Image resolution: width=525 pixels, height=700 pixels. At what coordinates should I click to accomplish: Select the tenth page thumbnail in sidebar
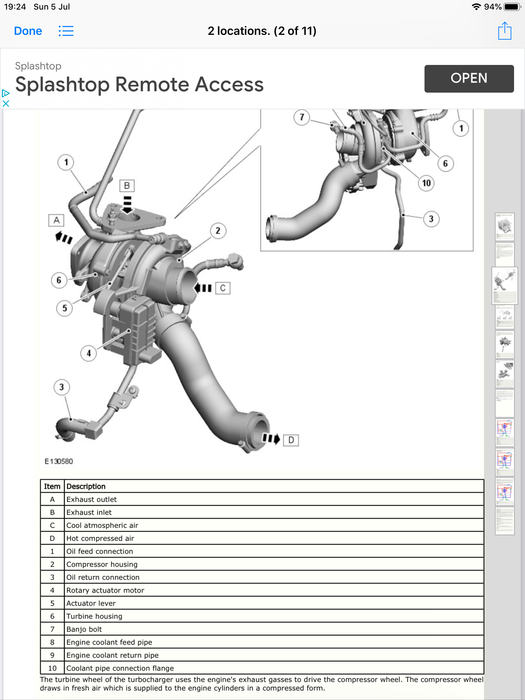point(504,492)
